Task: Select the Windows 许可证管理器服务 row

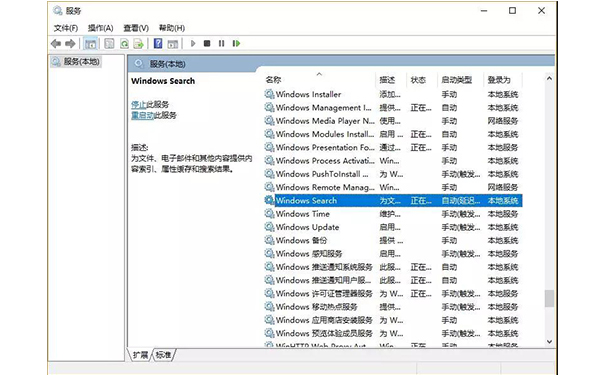Action: (393, 294)
